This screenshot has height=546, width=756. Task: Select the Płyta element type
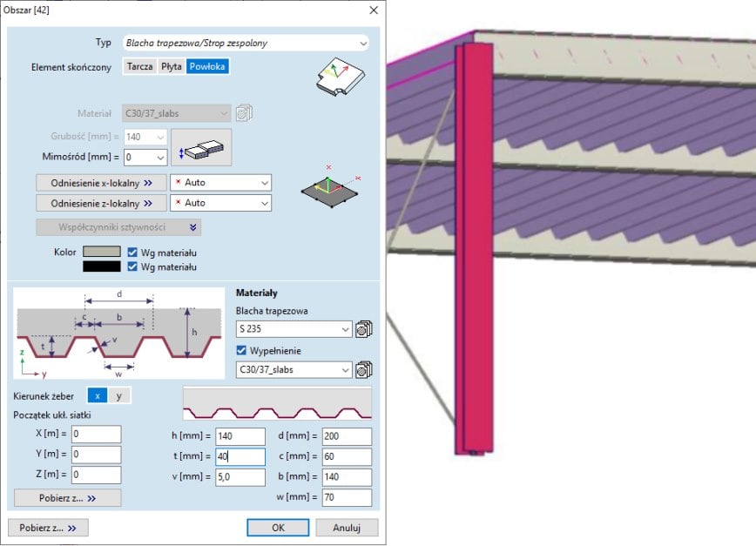click(172, 66)
